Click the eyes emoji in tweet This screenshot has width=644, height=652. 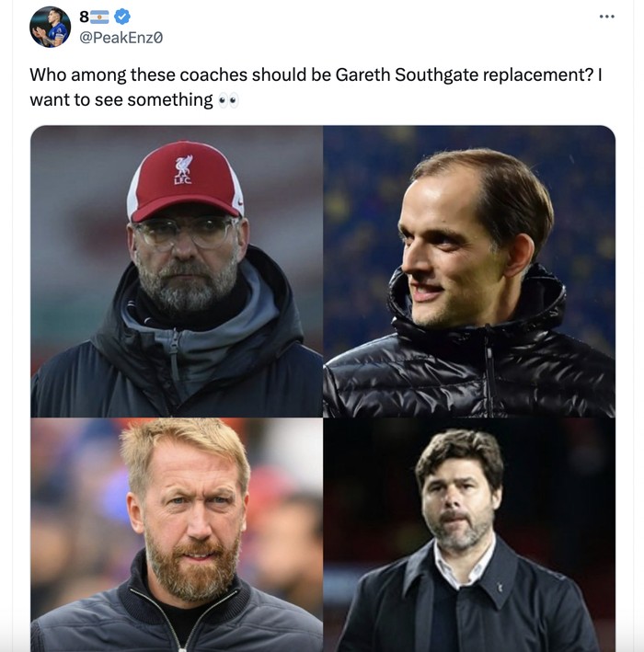(228, 100)
